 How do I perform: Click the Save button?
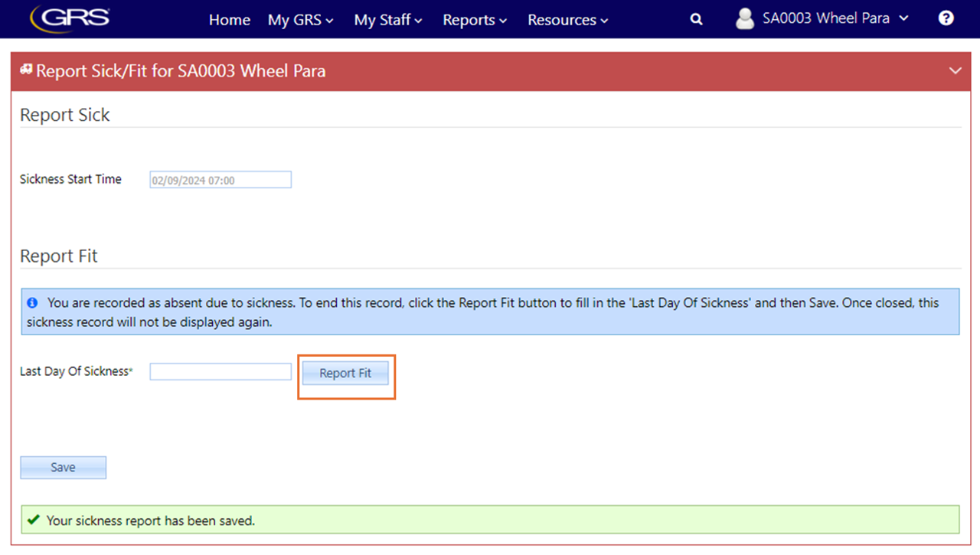coord(63,468)
